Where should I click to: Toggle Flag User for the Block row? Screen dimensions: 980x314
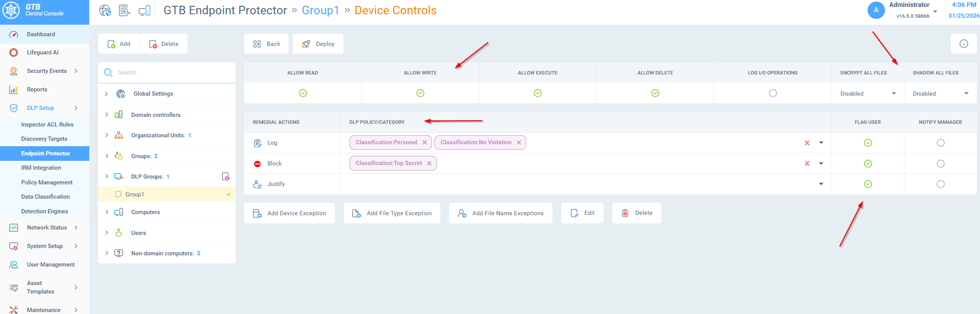point(868,164)
